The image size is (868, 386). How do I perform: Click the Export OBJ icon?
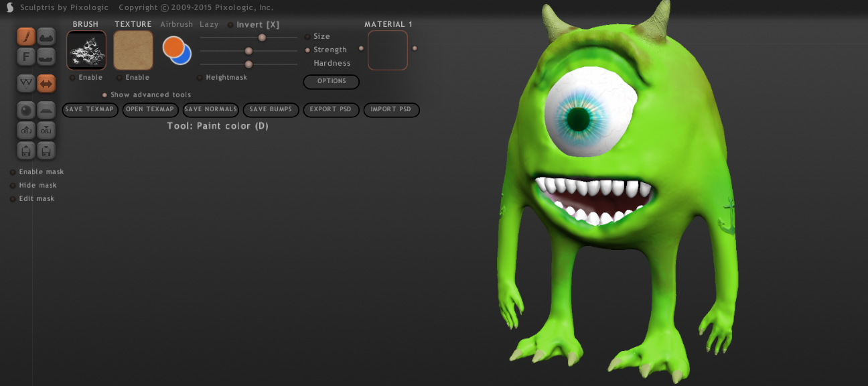pos(46,130)
